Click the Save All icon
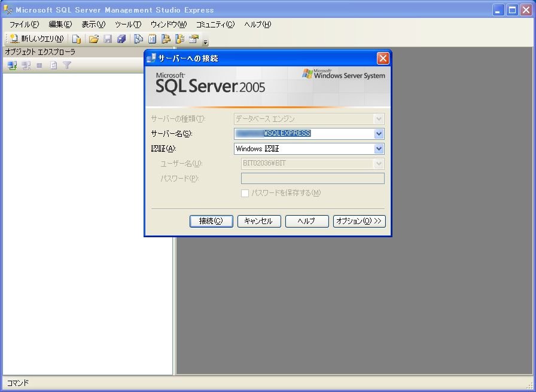Screen dimensions: 536x392 121,39
